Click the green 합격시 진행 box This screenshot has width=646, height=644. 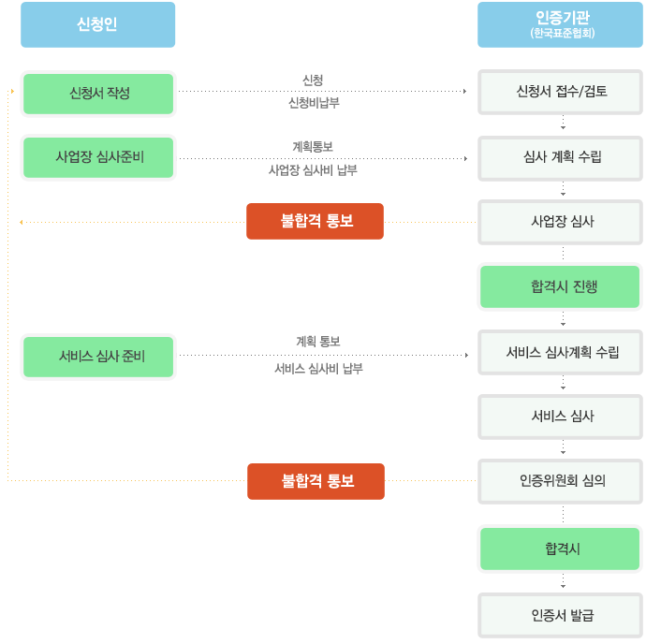tap(560, 286)
